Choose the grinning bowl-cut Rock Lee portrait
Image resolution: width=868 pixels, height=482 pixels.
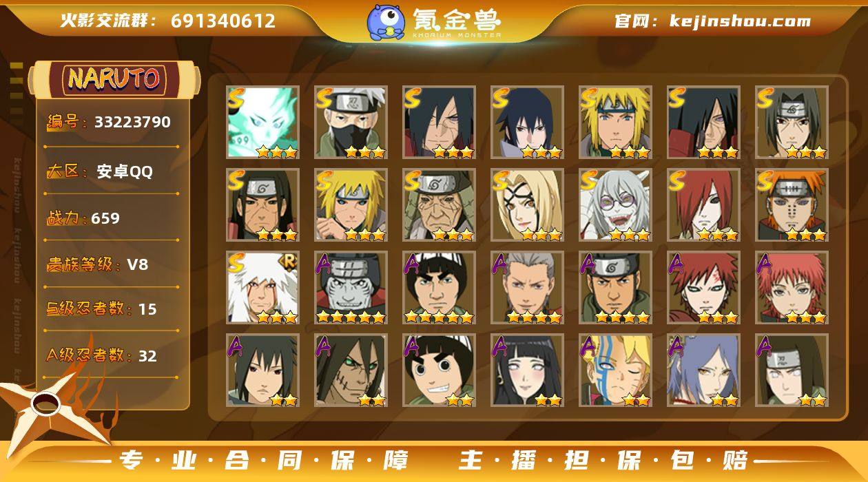(440, 370)
